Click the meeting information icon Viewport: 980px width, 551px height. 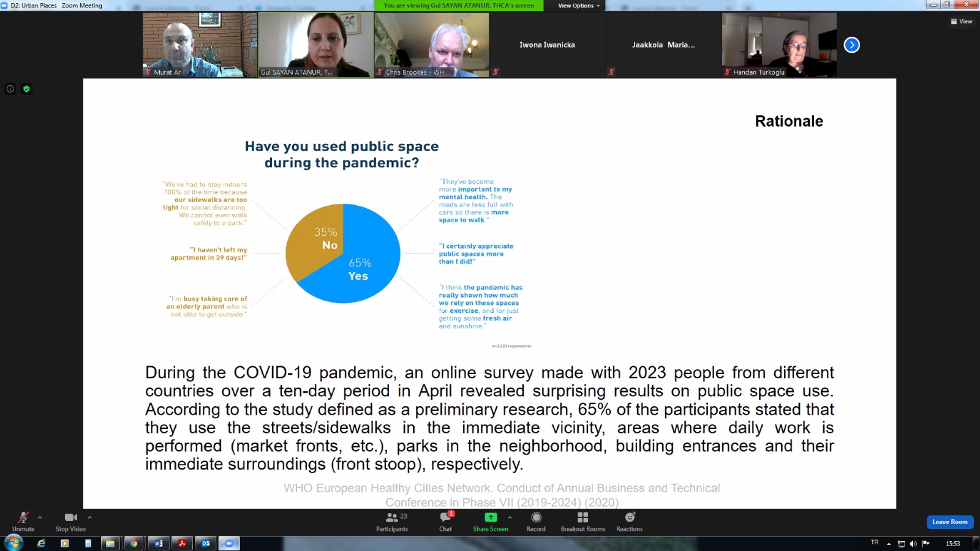pyautogui.click(x=10, y=89)
